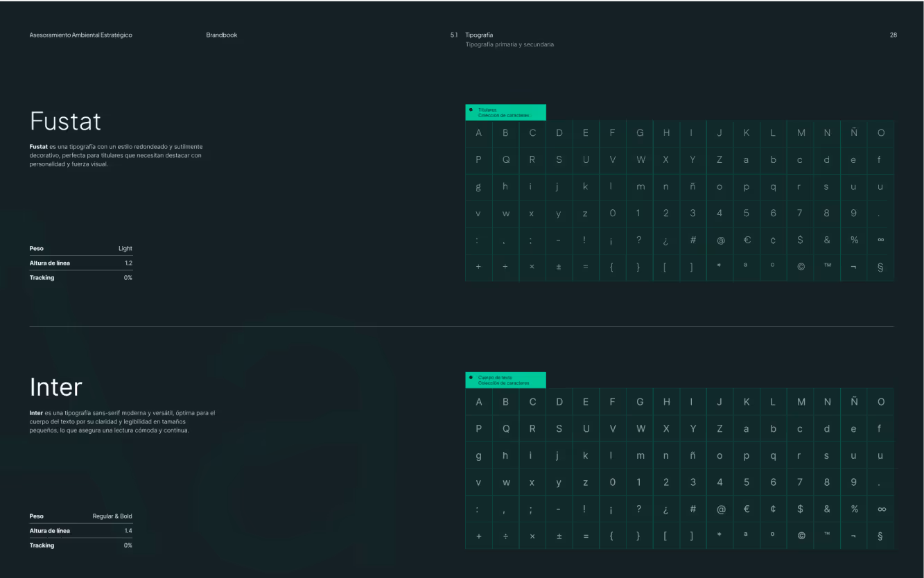Click the '7' digit in the Inter grid
Screen dimensions: 924x578
tap(800, 482)
